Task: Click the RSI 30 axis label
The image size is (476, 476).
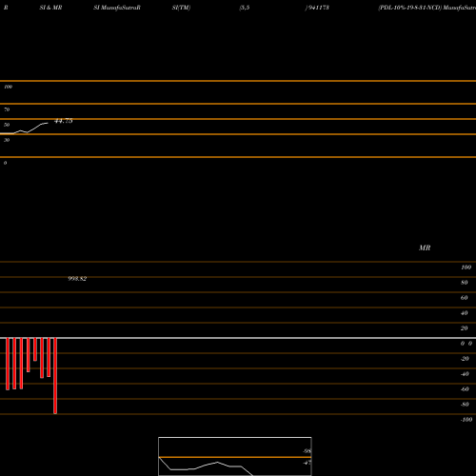Action: tap(7, 140)
